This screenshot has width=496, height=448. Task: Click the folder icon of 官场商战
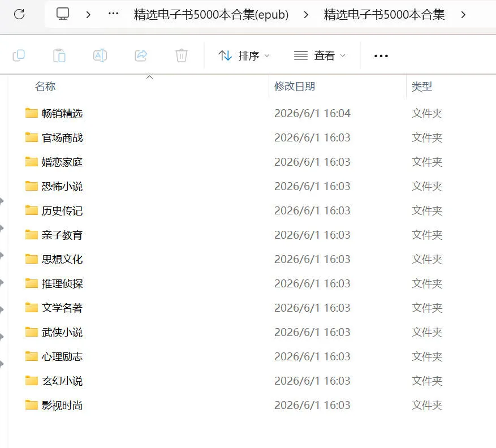click(x=32, y=137)
